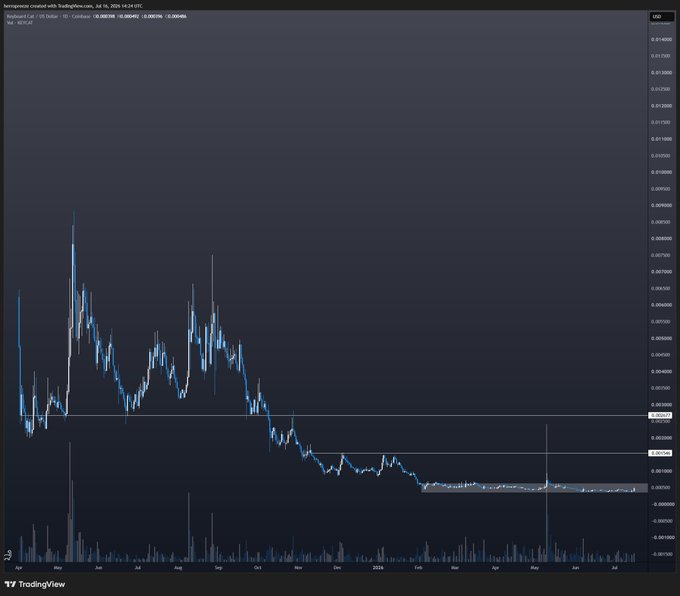Click the Nov label on time axis
This screenshot has height=596, width=680.
coord(298,567)
